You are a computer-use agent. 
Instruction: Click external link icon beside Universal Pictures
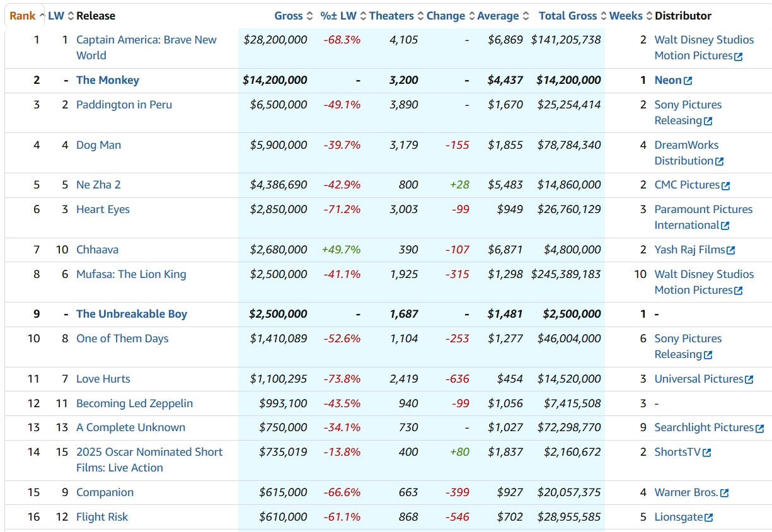749,379
